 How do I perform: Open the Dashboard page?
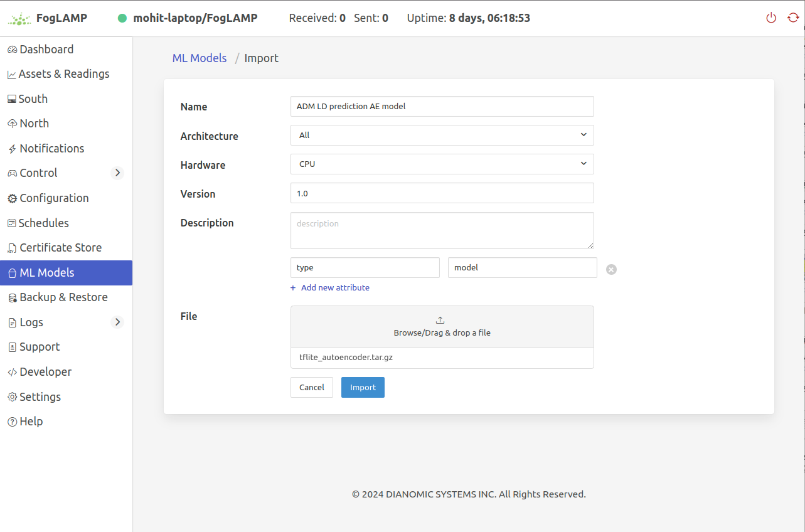(46, 50)
